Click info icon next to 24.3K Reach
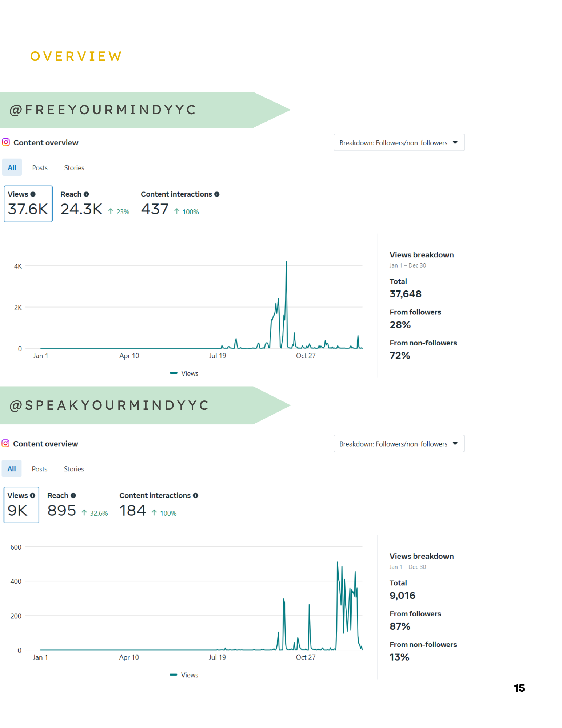This screenshot has width=562, height=728. tap(86, 194)
